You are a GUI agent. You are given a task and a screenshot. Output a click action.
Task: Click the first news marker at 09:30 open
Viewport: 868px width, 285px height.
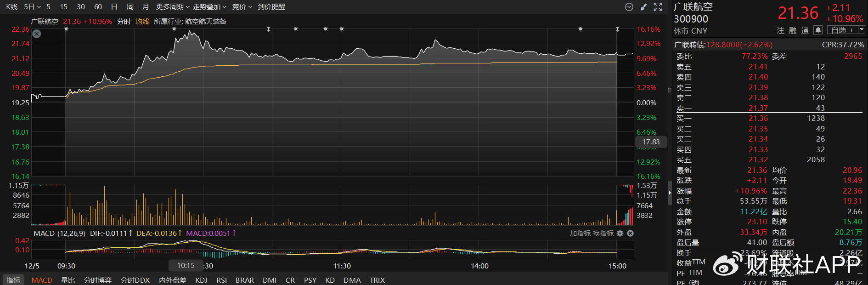(66, 29)
